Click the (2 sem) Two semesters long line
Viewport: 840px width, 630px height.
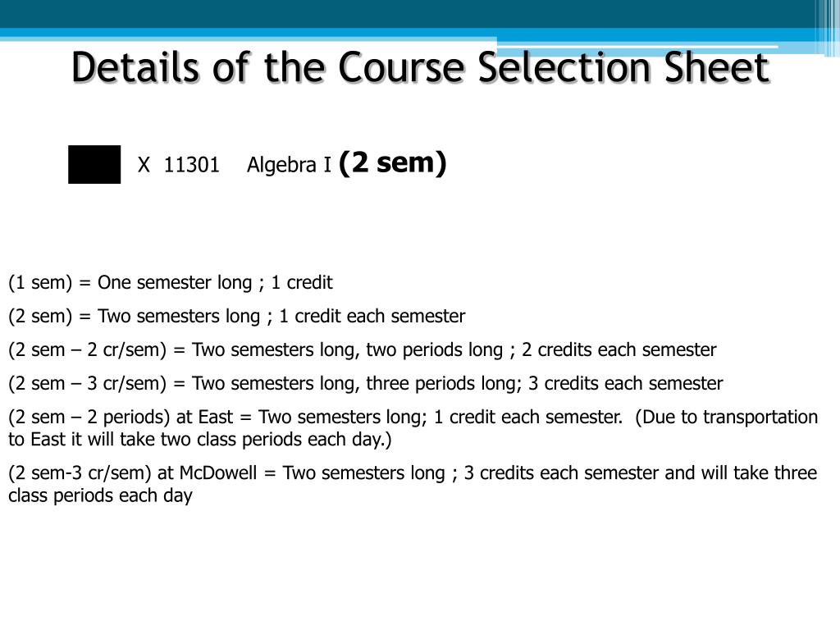point(237,317)
